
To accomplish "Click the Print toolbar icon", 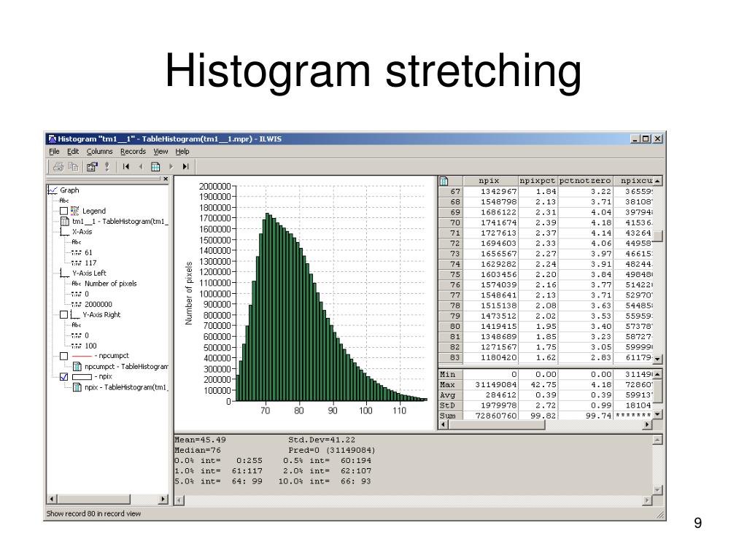I will (x=58, y=167).
